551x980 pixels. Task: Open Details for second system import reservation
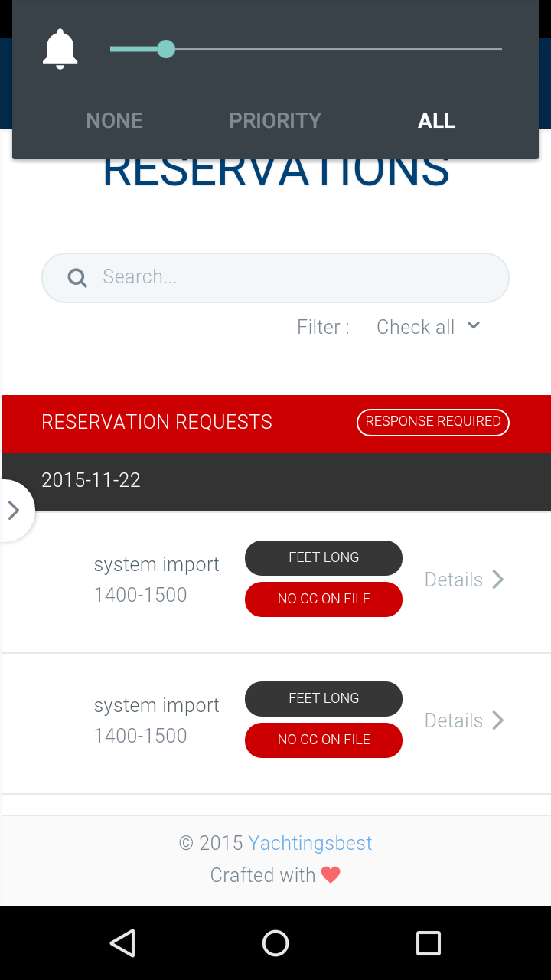pos(454,720)
